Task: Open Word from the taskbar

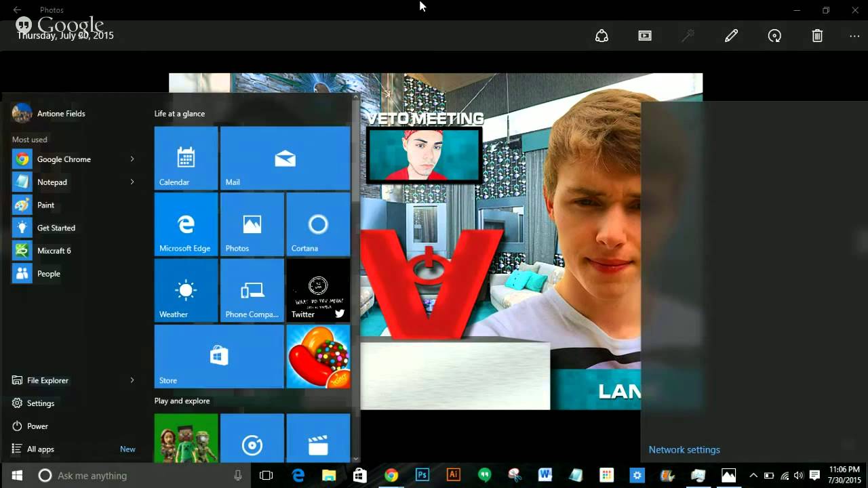Action: point(545,476)
